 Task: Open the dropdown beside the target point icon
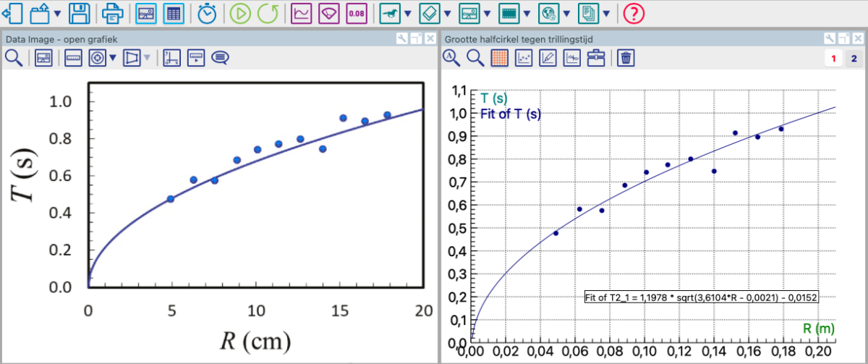click(x=113, y=59)
